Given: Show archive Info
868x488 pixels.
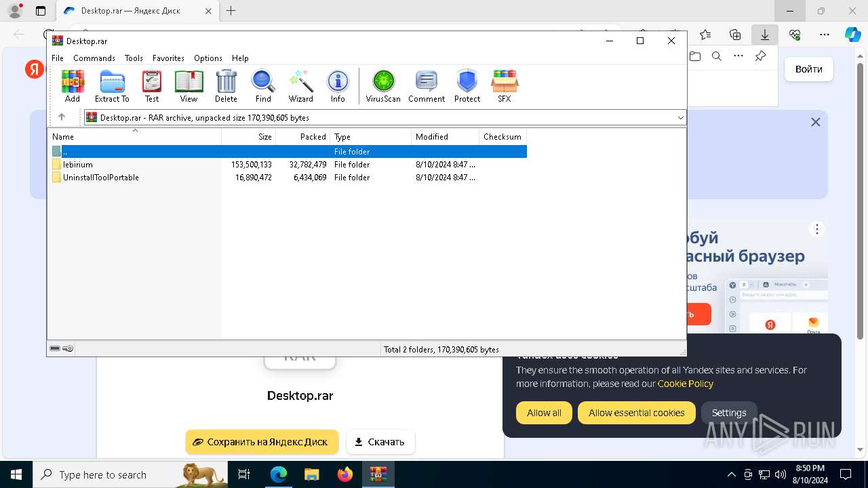Looking at the screenshot, I should pos(338,86).
